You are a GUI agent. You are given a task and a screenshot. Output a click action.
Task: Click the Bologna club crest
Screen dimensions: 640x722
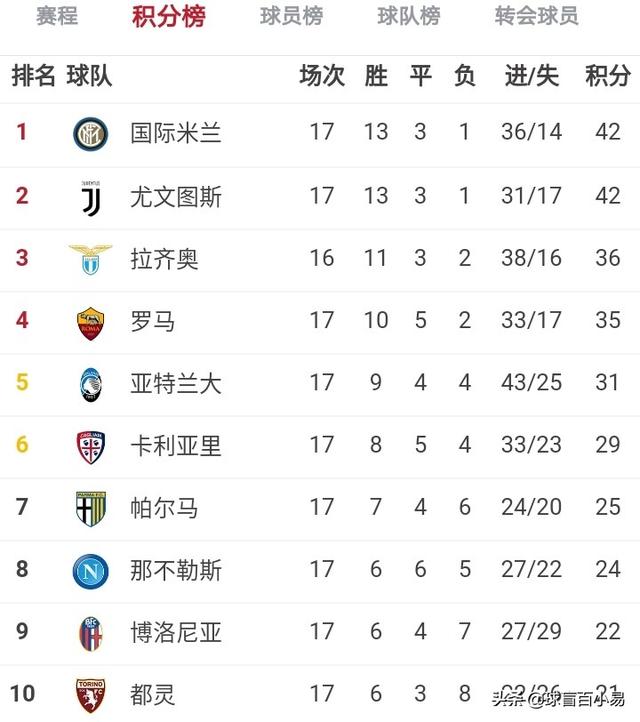tap(90, 633)
